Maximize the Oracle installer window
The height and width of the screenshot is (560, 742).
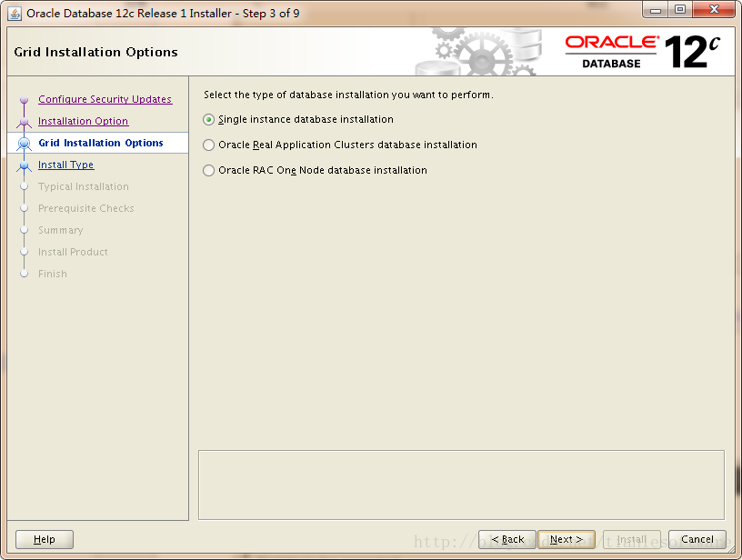(680, 10)
